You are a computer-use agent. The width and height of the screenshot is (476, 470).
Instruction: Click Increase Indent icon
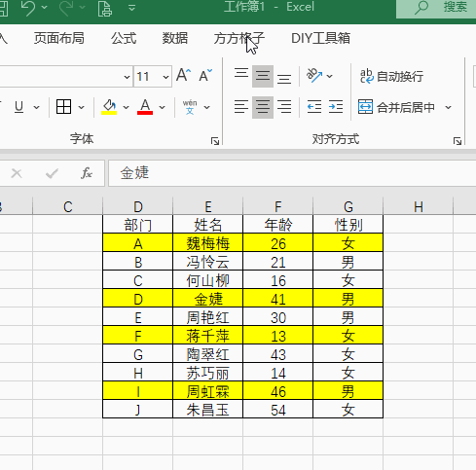pos(336,107)
